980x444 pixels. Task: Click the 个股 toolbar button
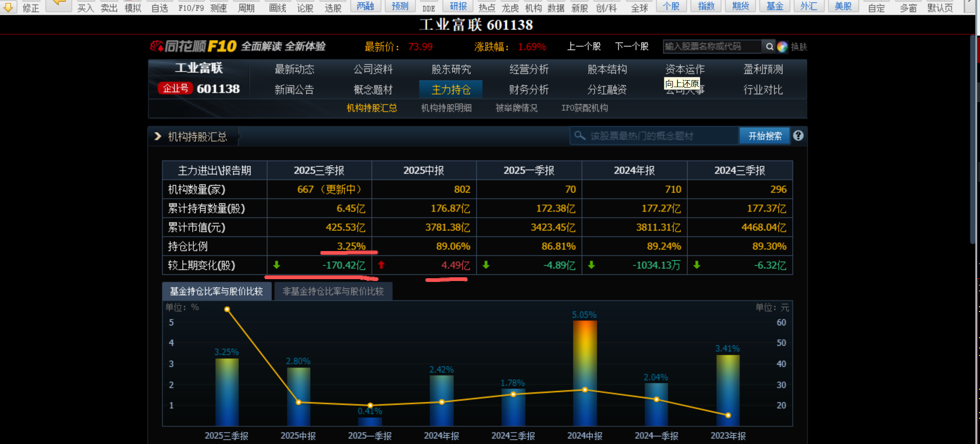click(671, 6)
